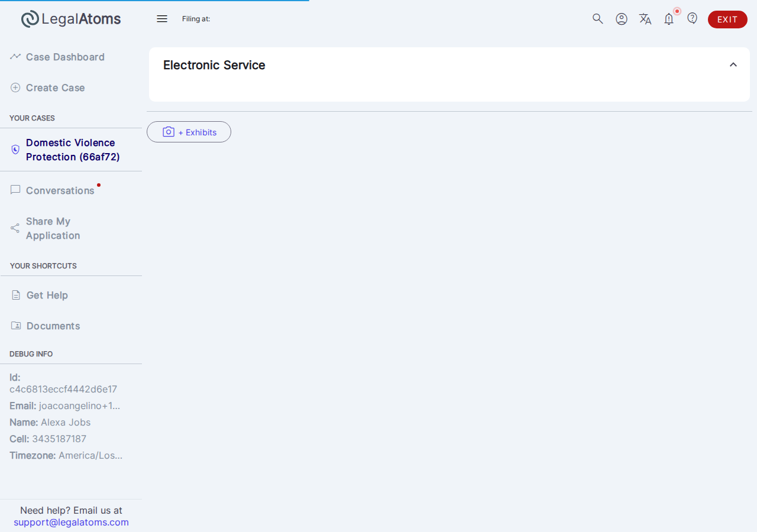Click the support@legalatoms.com email link

[x=71, y=523]
